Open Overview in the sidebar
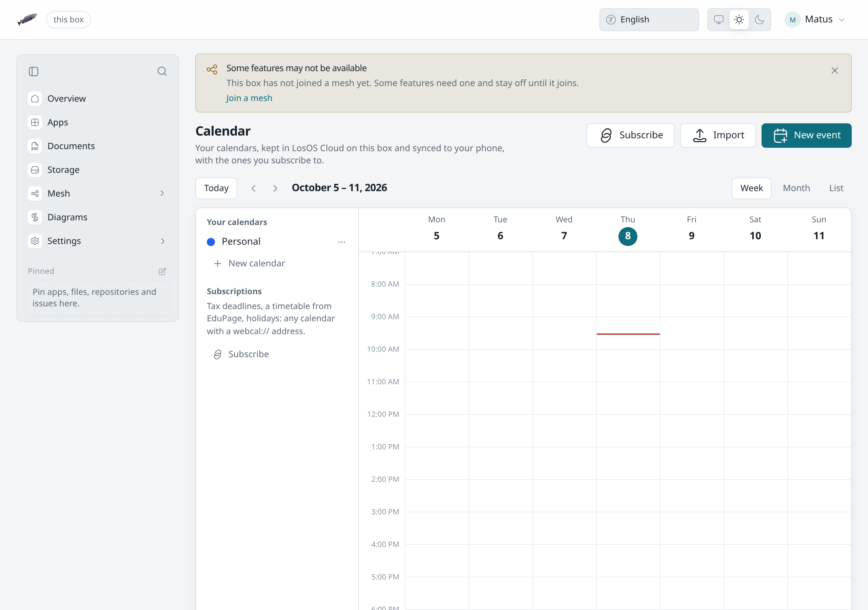Viewport: 868px width, 610px height. (x=98, y=99)
